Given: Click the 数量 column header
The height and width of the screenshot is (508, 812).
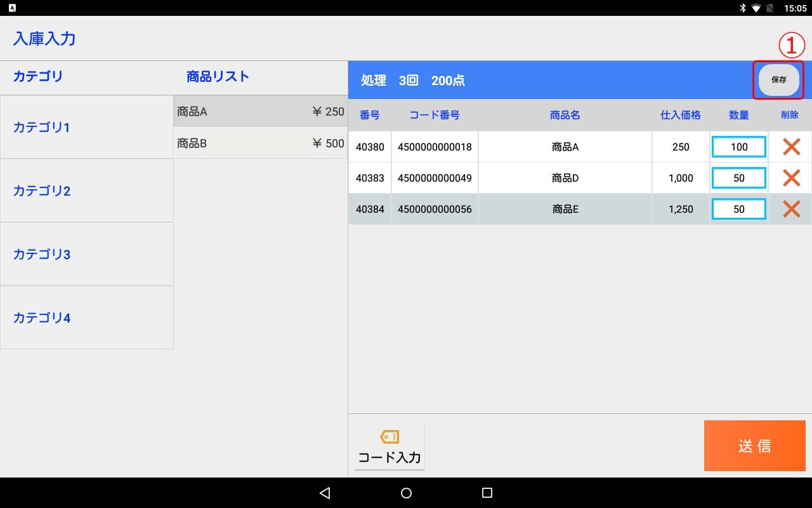Looking at the screenshot, I should pos(739,115).
